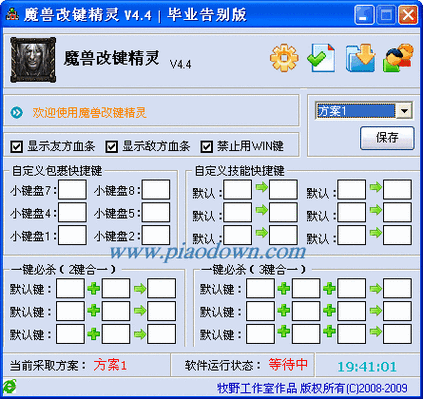Image resolution: width=423 pixels, height=399 pixels.
Task: Click the 小键盘2 hotkey input box
Action: click(x=156, y=235)
